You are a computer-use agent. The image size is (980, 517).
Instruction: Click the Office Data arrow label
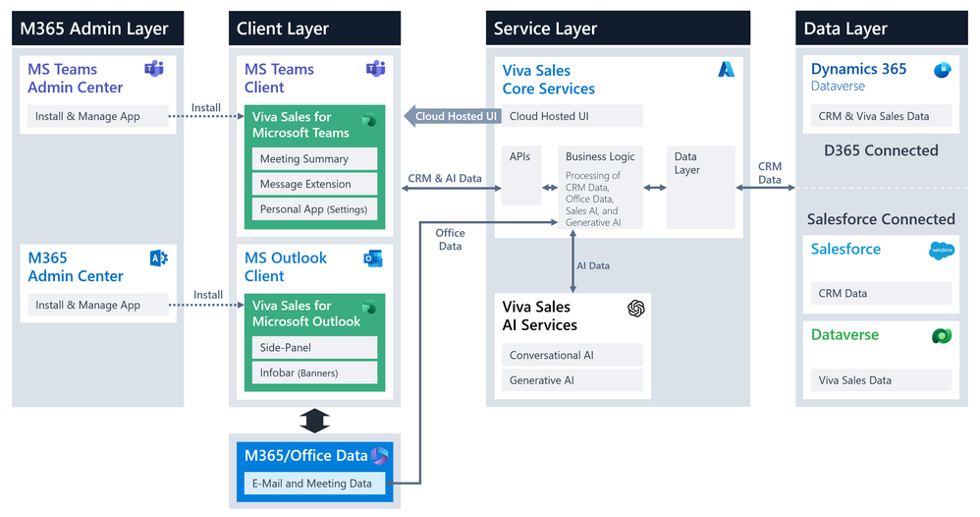pos(450,239)
